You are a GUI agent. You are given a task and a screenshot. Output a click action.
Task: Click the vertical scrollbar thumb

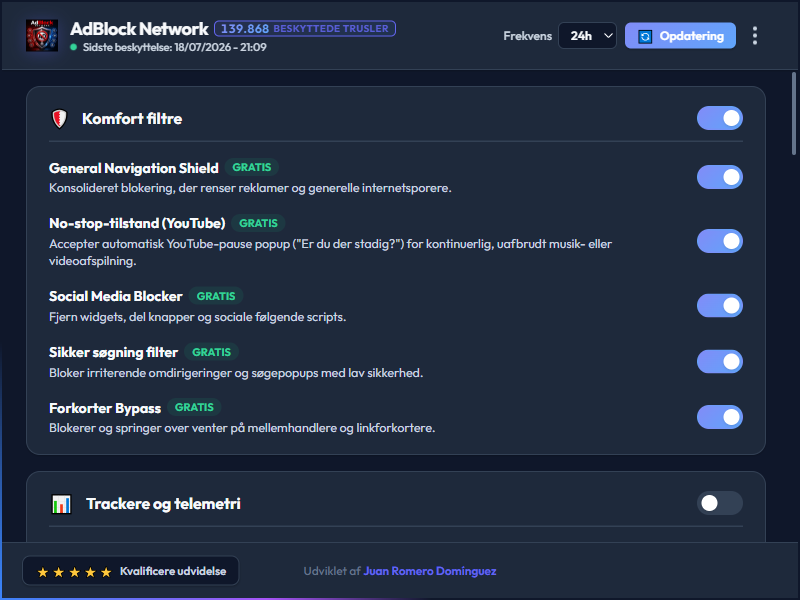tap(794, 113)
